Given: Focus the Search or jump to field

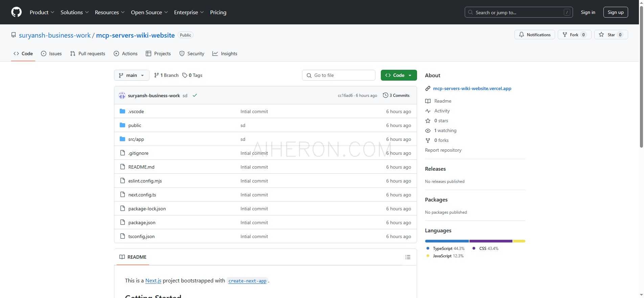Looking at the screenshot, I should point(519,12).
